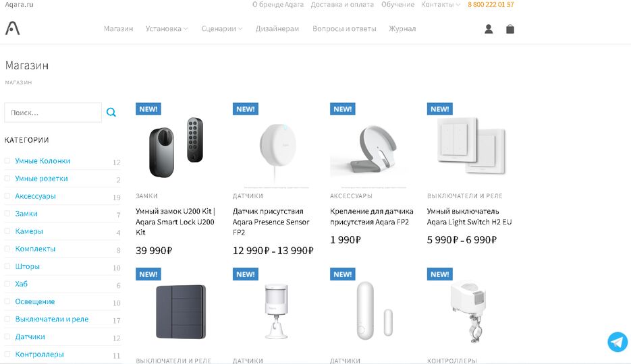631x364 pixels.
Task: Check the Умные Колонки category checkbox
Action: coord(7,160)
